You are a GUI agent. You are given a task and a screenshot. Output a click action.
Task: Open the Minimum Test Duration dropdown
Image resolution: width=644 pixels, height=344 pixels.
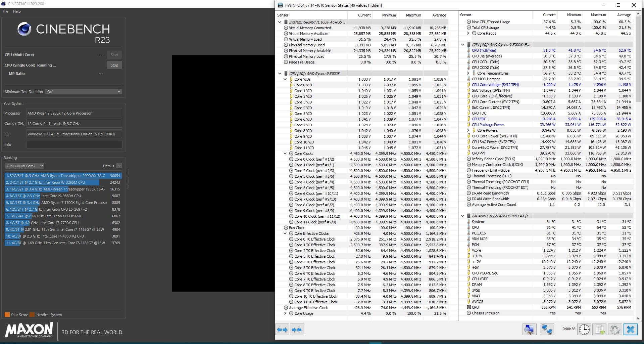click(83, 92)
